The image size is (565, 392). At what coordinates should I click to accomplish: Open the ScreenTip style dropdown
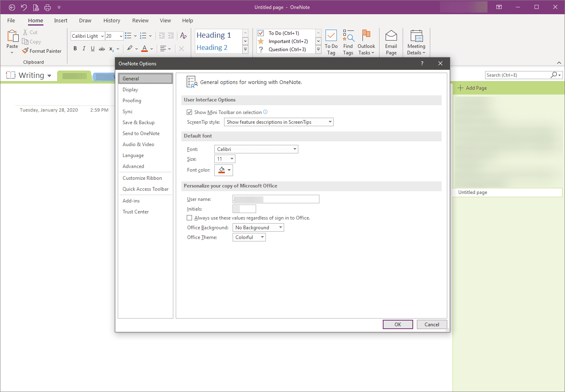(x=279, y=122)
